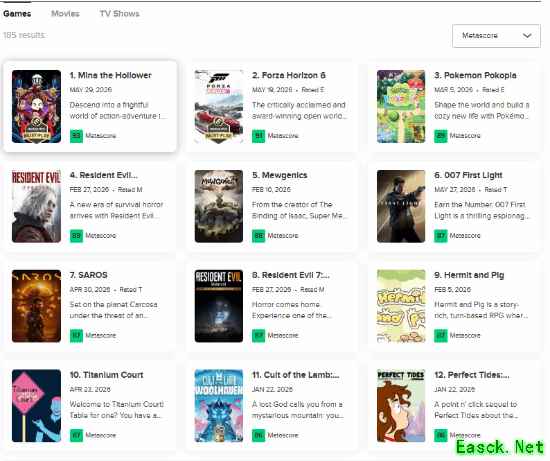This screenshot has height=461, width=550.
Task: Click the Pokemon Pokopia cover thumbnail
Action: [x=401, y=106]
